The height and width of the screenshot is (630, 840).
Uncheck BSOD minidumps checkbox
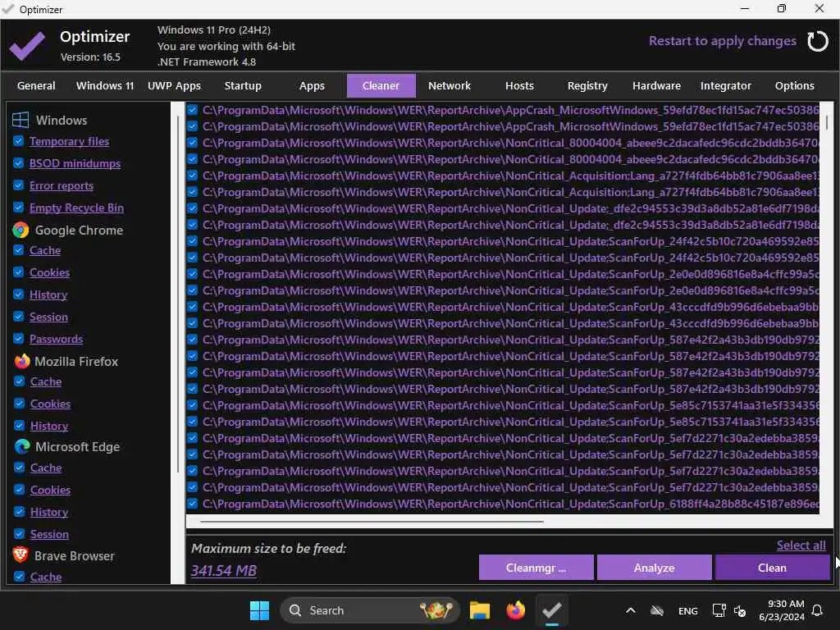click(x=18, y=163)
